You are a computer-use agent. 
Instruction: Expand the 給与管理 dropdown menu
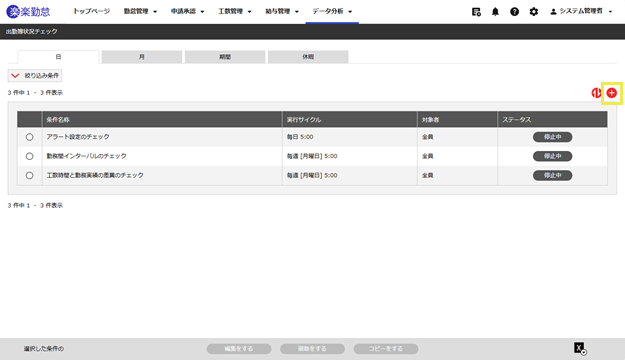click(x=282, y=12)
